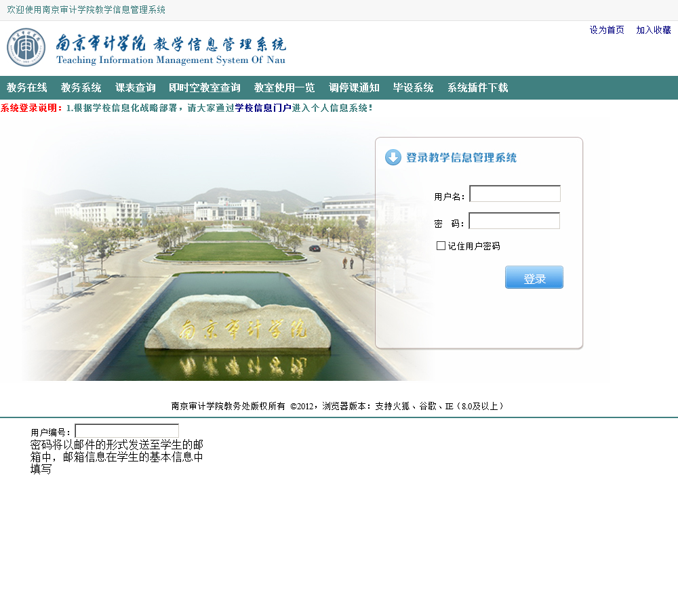Image resolution: width=678 pixels, height=616 pixels.
Task: Click the 记住用户密码 label text
Action: (474, 246)
